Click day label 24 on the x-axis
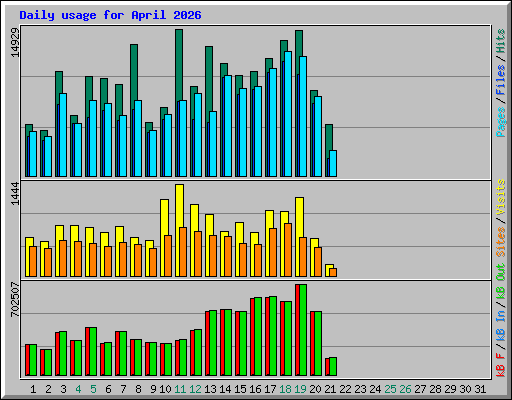Viewport: 512px width, 400px height. coord(375,389)
